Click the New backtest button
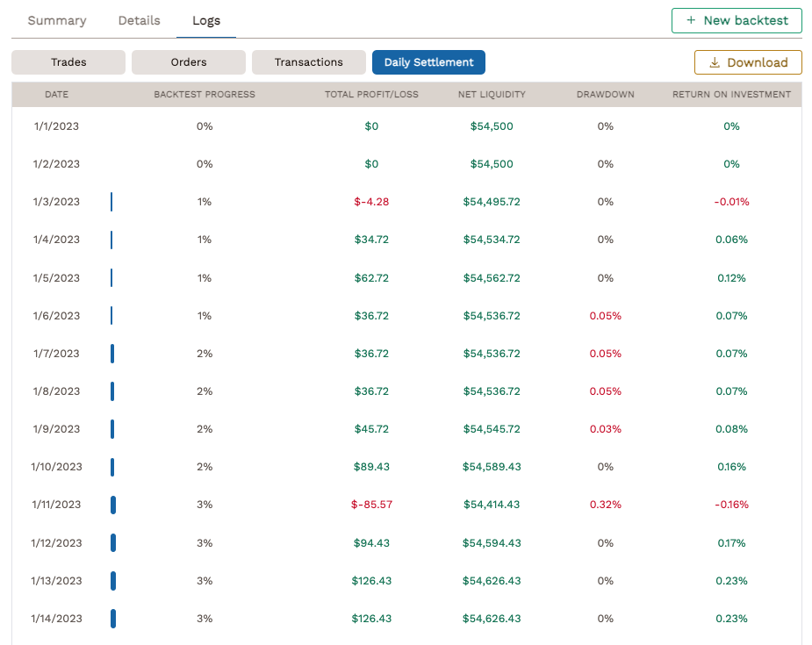Viewport: 812px width, 645px height. [x=737, y=20]
